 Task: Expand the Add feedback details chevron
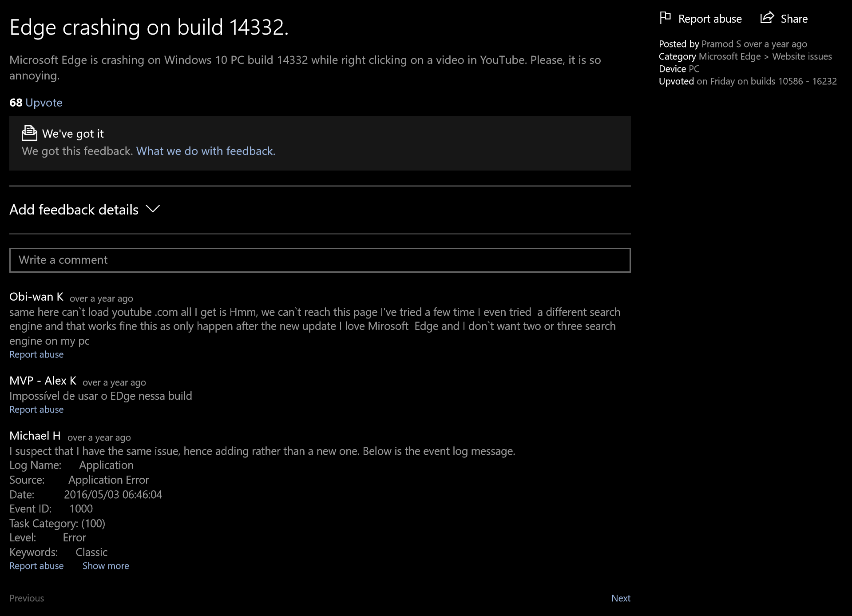pos(153,209)
